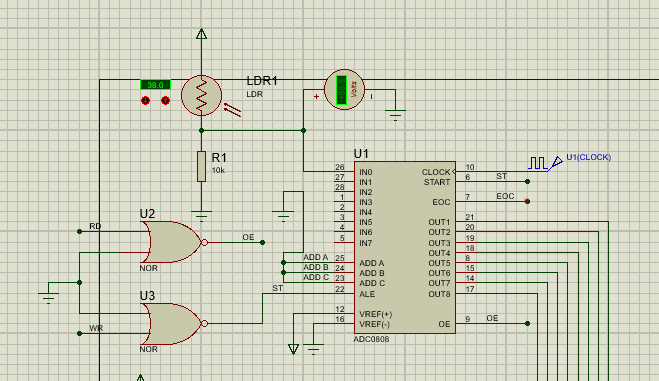Click the wire junction between LDR1 and R1
659x381 pixels.
coord(201,131)
